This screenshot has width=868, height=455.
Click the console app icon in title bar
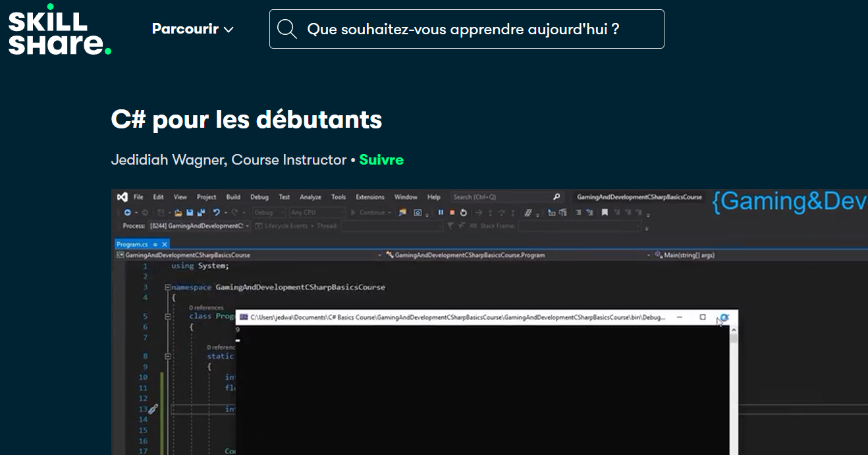[244, 317]
